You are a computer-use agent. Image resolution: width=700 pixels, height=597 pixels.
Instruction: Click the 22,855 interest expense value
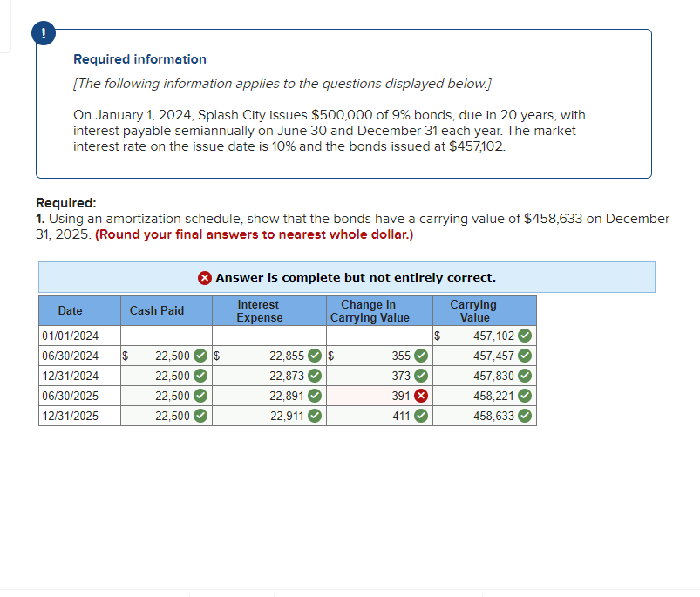287,356
